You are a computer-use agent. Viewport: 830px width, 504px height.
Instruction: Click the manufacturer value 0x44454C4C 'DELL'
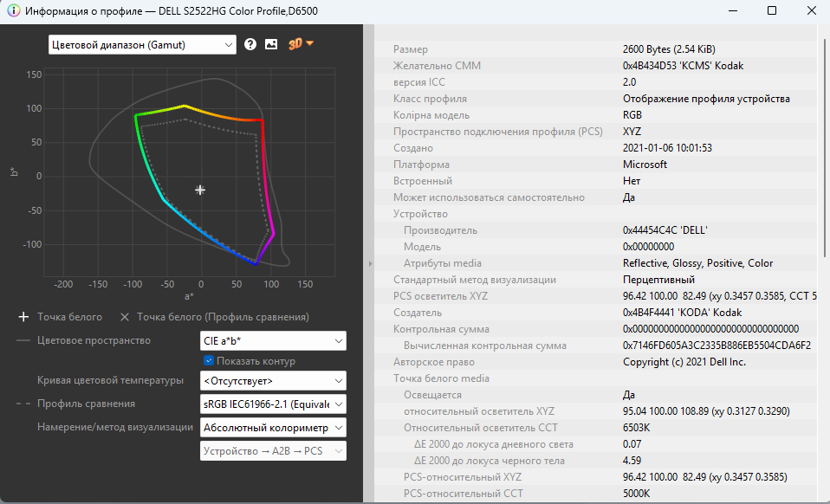point(665,230)
